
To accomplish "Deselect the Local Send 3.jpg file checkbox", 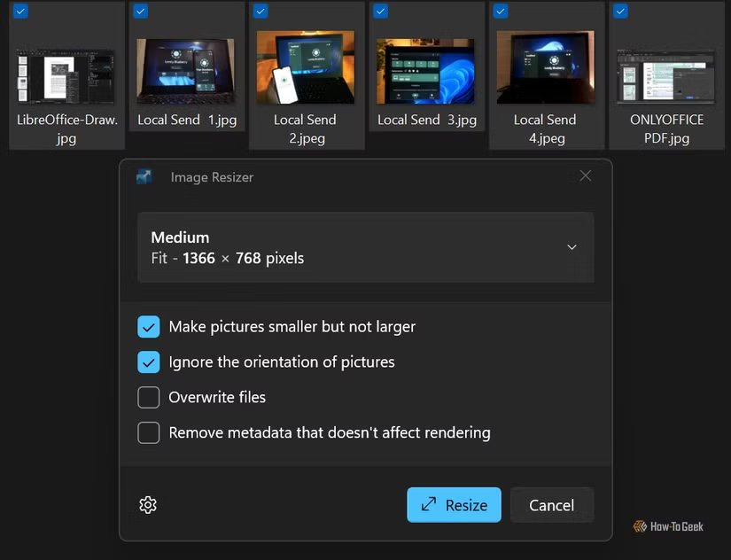I will click(380, 11).
